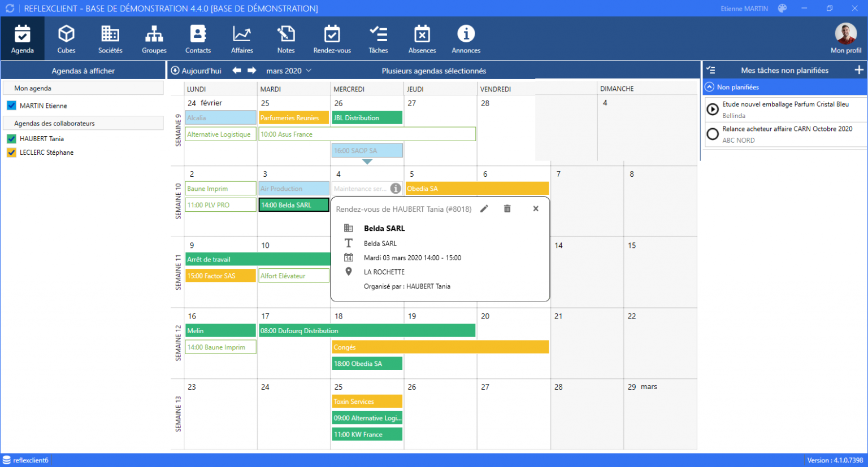Open the 10:00 Asus France event

click(x=367, y=134)
